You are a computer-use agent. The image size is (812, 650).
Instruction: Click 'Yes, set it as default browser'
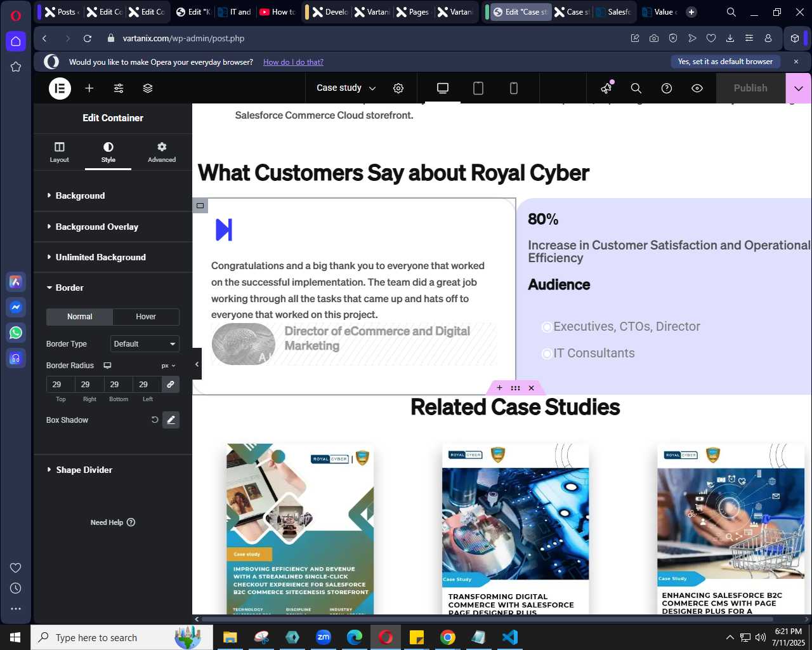[725, 62]
